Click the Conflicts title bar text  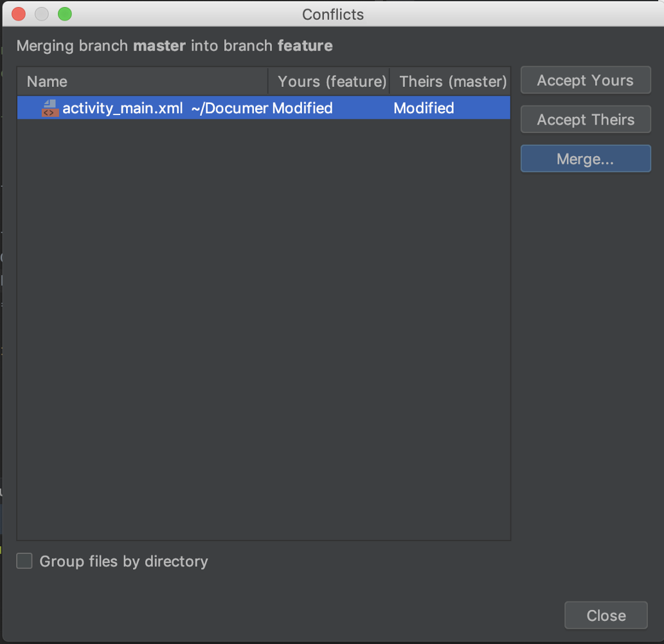(x=332, y=14)
